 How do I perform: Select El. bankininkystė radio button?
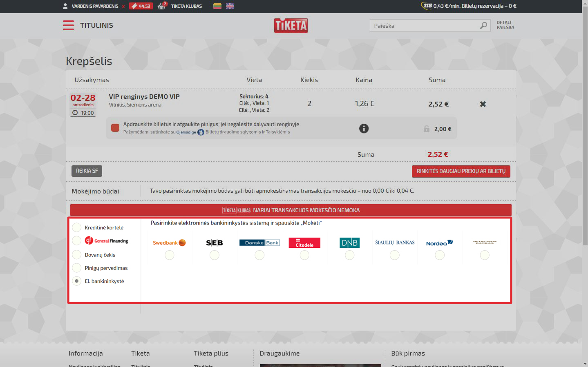pyautogui.click(x=76, y=281)
